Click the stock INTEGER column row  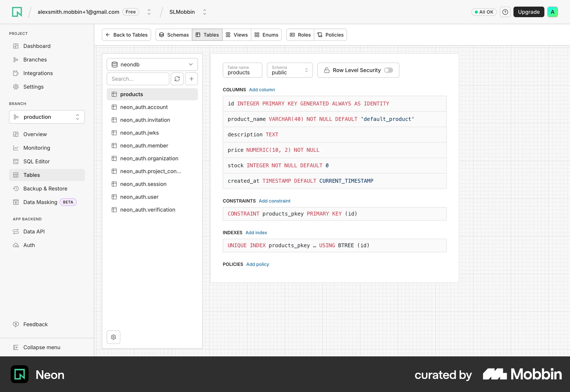[x=335, y=165]
